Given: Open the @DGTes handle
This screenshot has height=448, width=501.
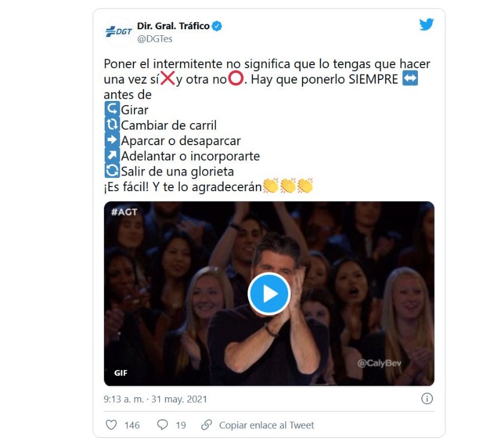Looking at the screenshot, I should (155, 39).
